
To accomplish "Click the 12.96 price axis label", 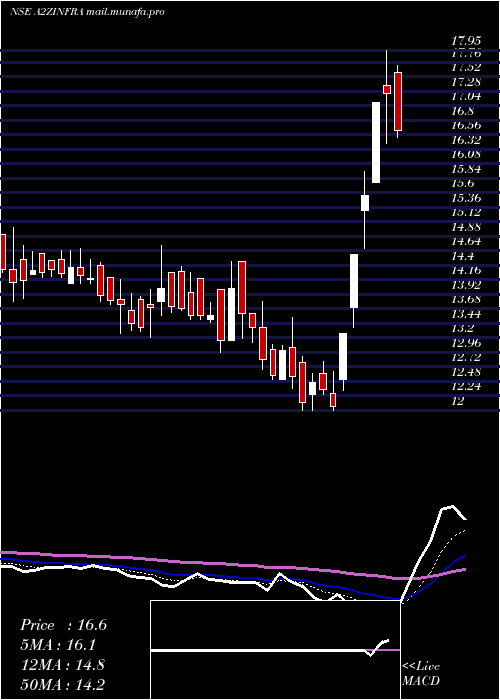I will (467, 343).
